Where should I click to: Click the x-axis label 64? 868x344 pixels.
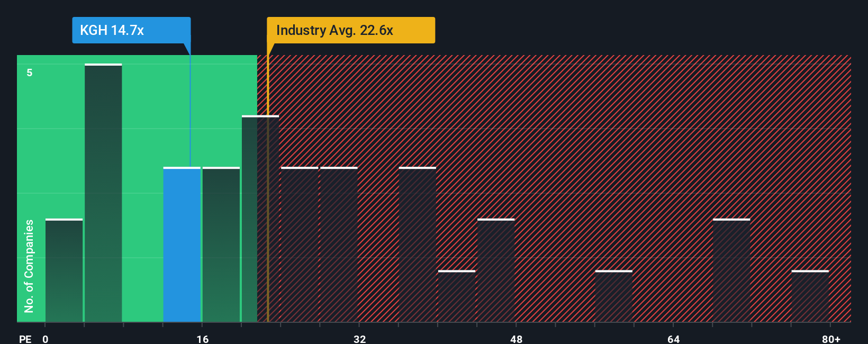(x=674, y=339)
